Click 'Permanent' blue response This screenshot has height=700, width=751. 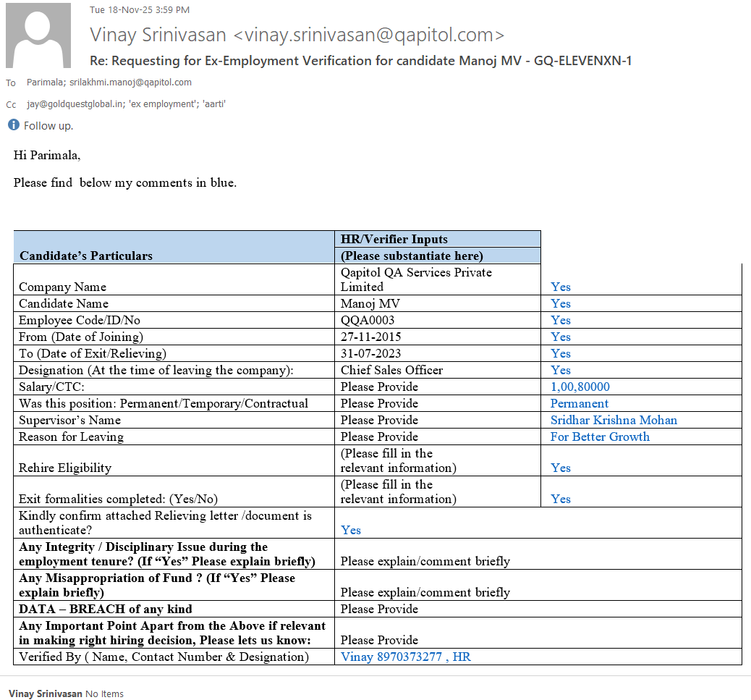point(579,403)
